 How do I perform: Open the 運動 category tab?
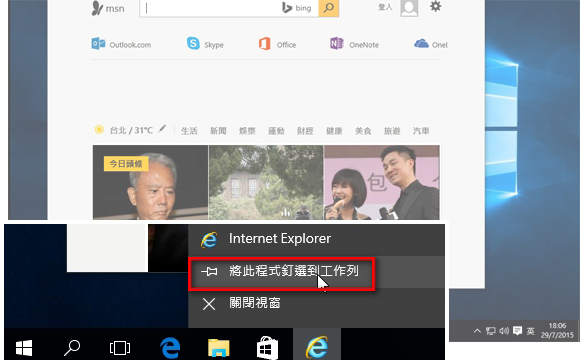[x=276, y=131]
